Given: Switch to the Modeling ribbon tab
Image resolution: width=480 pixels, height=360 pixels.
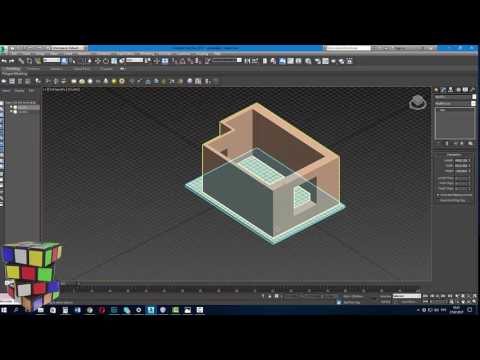Looking at the screenshot, I should (x=13, y=69).
